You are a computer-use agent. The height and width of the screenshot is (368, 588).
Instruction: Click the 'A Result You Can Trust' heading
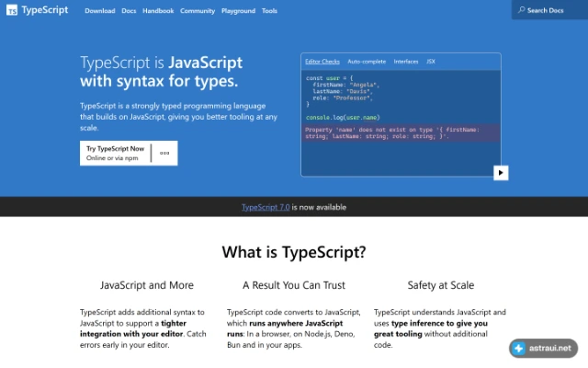coord(294,285)
